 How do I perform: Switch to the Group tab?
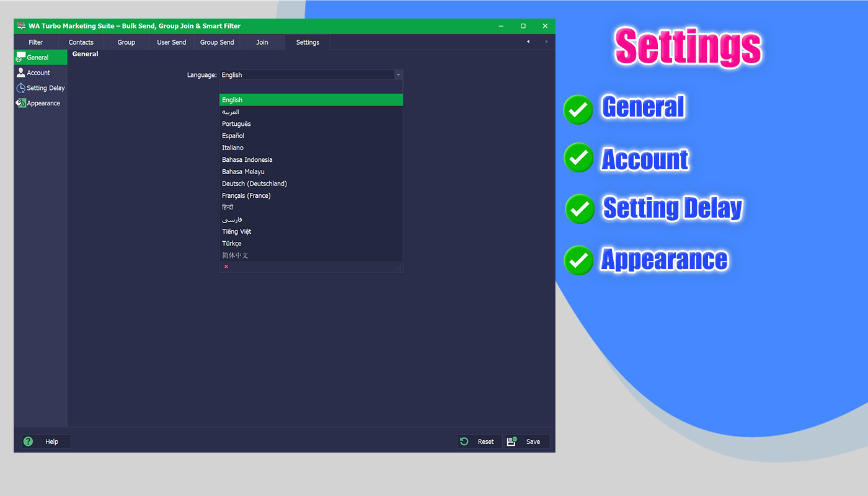point(126,42)
